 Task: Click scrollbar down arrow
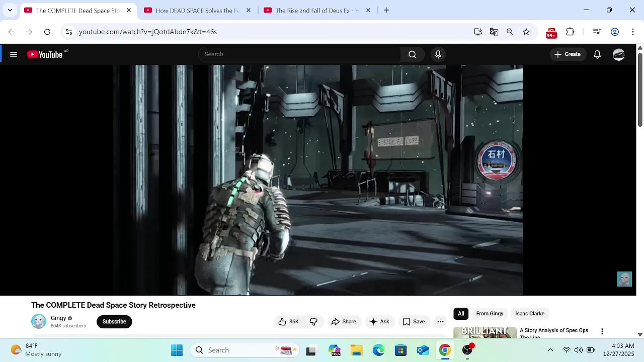coord(640,334)
